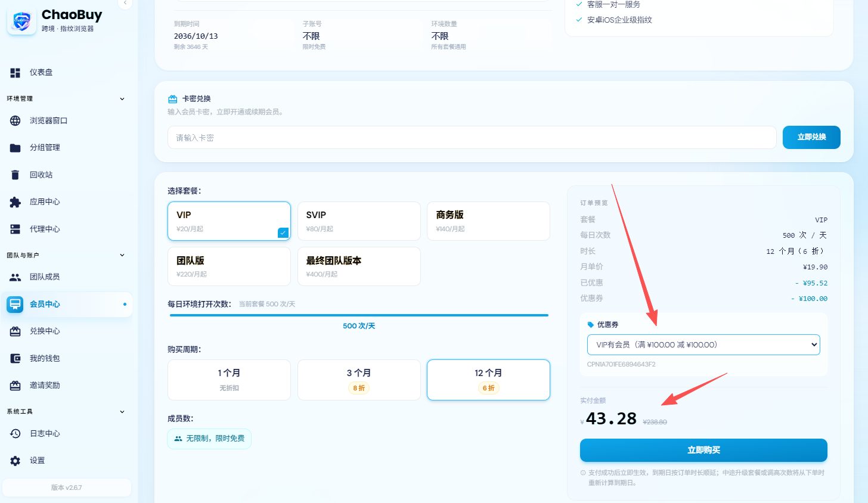Open the dashboard via its grid icon

pyautogui.click(x=15, y=73)
